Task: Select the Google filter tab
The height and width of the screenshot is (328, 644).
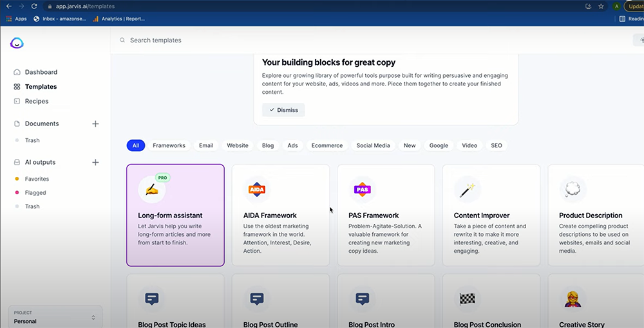Action: coord(439,145)
